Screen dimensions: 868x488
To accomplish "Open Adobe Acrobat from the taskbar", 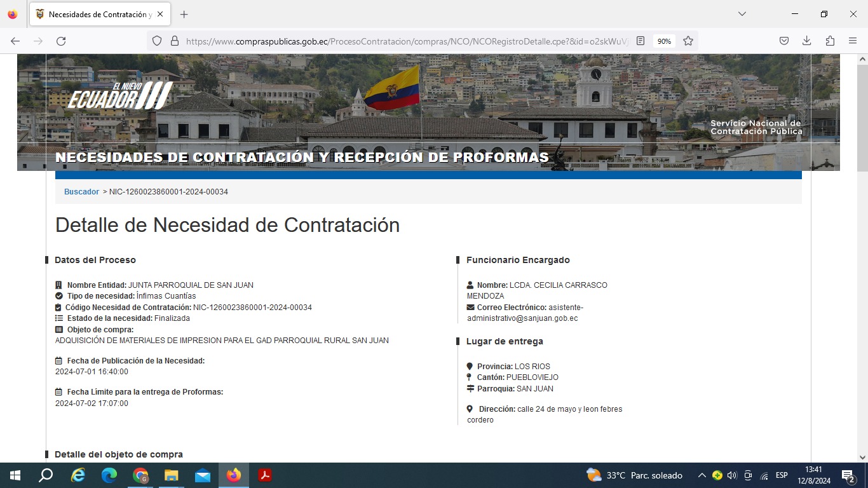I will [x=265, y=475].
